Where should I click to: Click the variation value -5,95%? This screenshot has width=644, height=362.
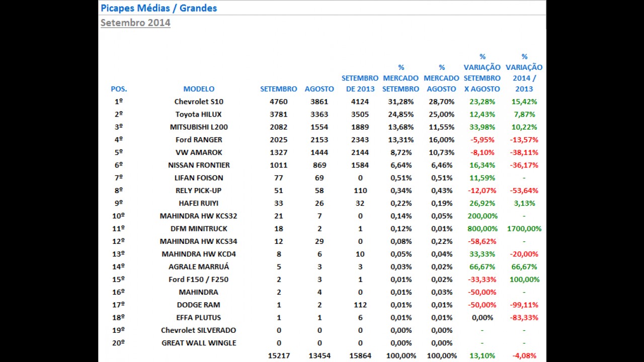click(482, 140)
